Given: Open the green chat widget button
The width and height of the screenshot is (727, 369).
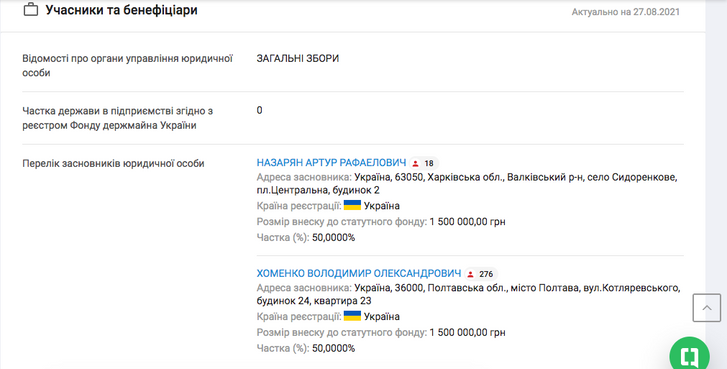Looking at the screenshot, I should (x=689, y=356).
